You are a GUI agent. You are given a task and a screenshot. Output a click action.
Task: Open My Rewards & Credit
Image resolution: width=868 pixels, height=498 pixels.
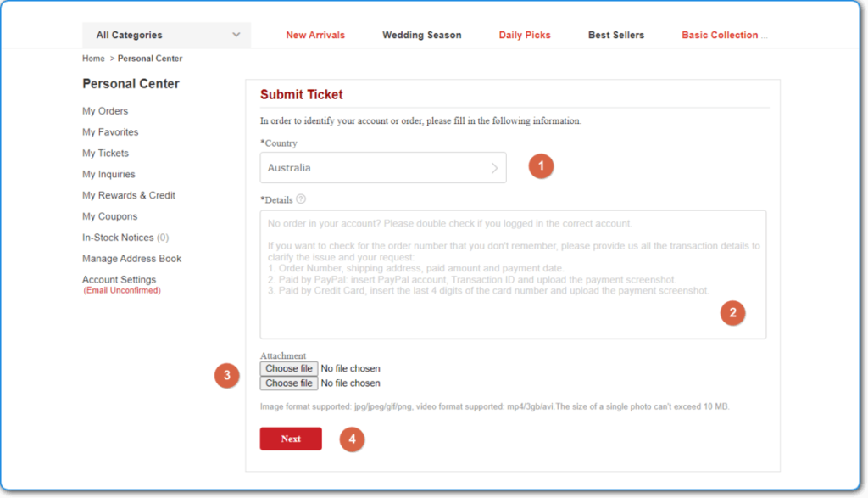click(x=129, y=195)
